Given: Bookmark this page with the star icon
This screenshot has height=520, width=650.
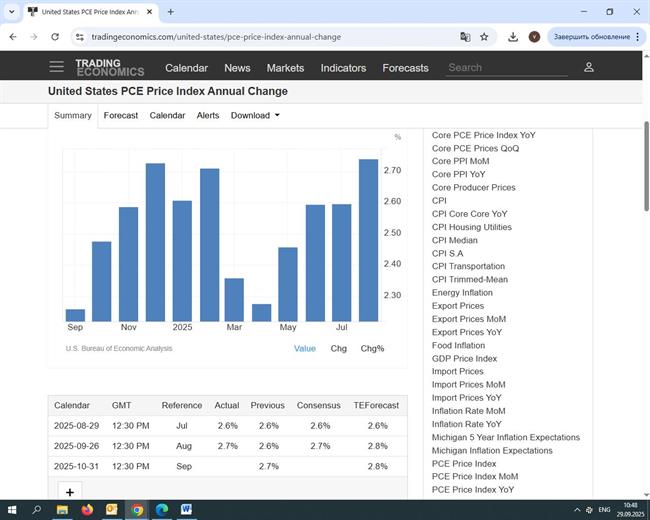Looking at the screenshot, I should (484, 37).
